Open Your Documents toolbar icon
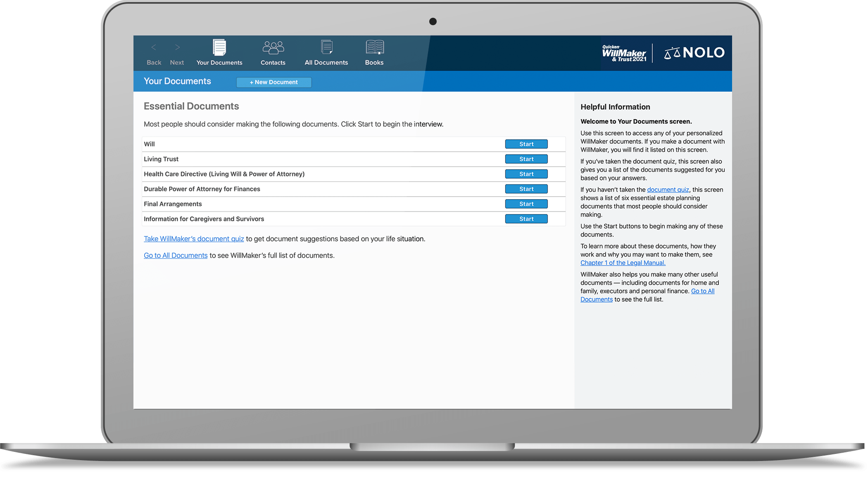868x487 pixels. coord(219,48)
